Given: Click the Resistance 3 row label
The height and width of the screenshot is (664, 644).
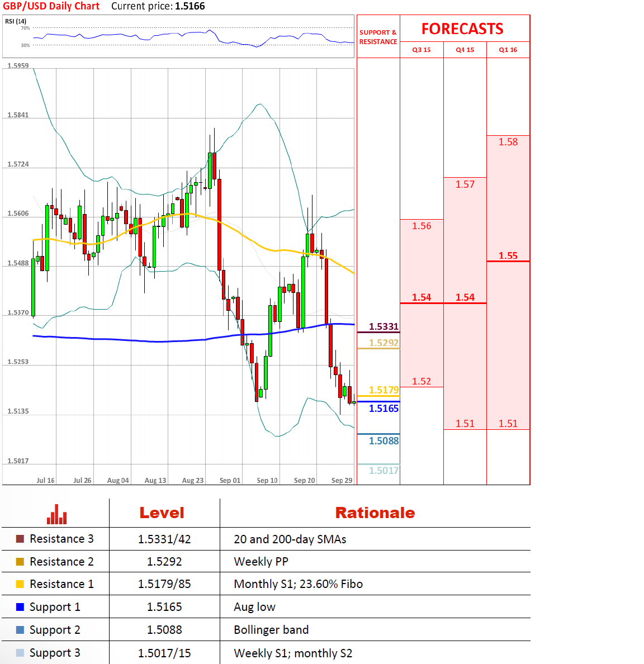Looking at the screenshot, I should pos(61,539).
